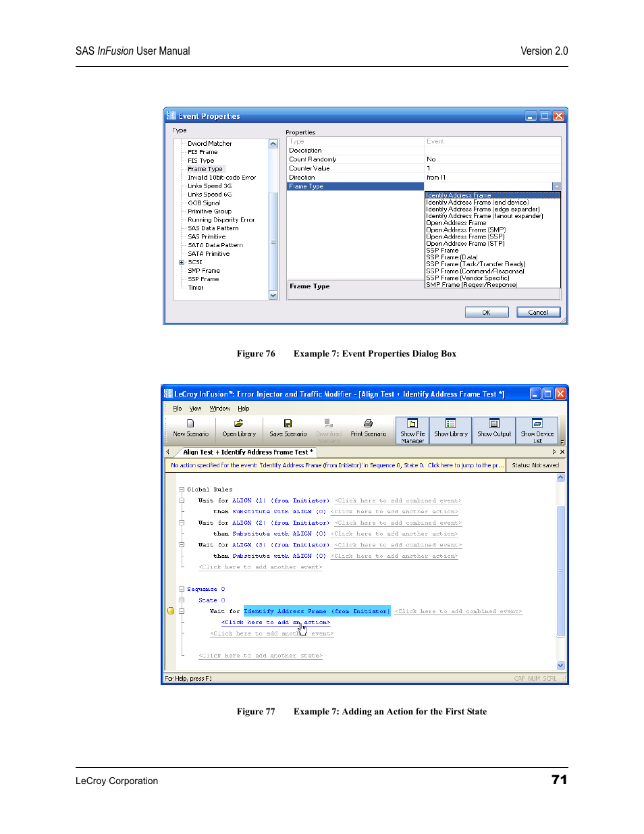Click the Count Randomly property value No

[493, 159]
